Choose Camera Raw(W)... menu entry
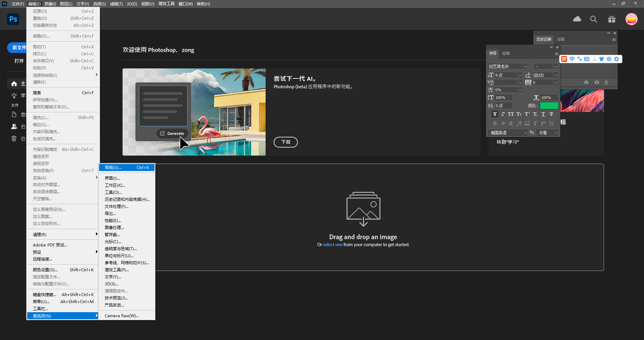This screenshot has height=340, width=644. point(122,316)
